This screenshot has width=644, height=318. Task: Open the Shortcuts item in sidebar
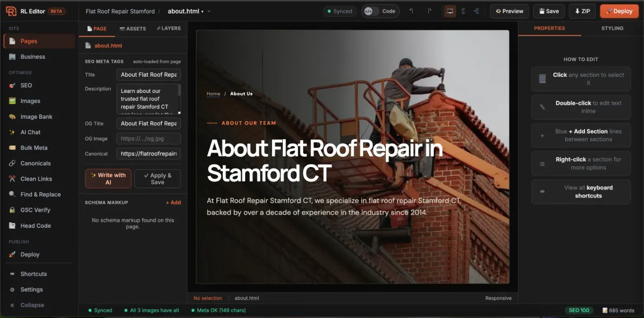39,274
